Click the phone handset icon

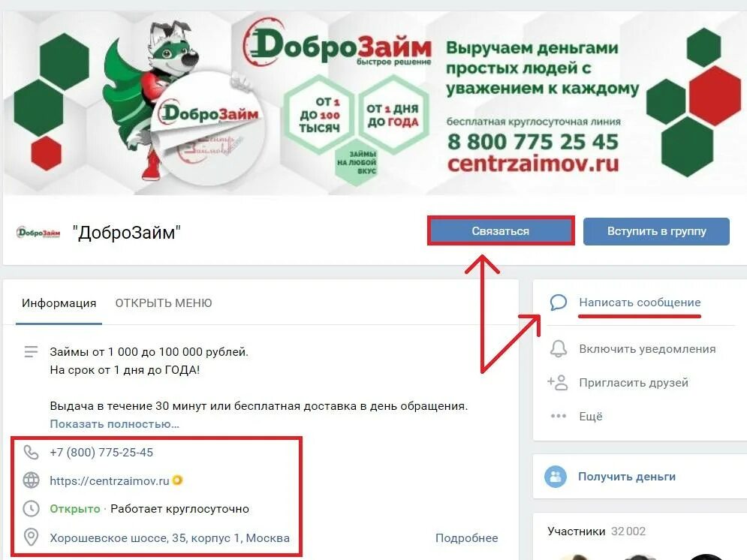[31, 453]
